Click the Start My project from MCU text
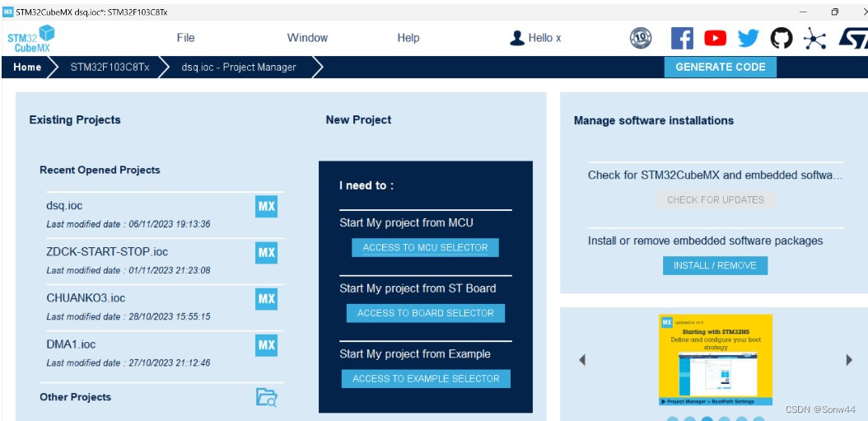This screenshot has height=421, width=868. (x=406, y=222)
